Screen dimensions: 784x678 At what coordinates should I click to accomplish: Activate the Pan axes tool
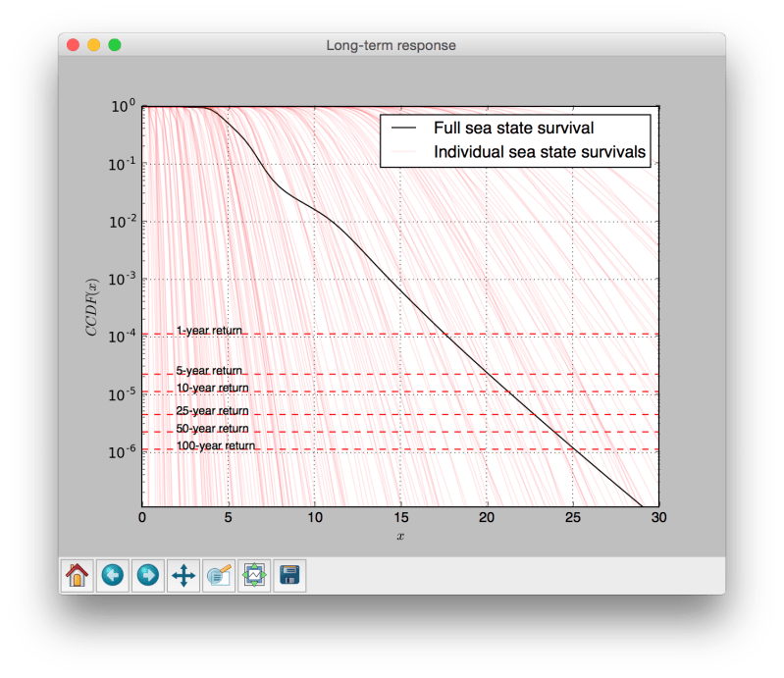(x=183, y=576)
